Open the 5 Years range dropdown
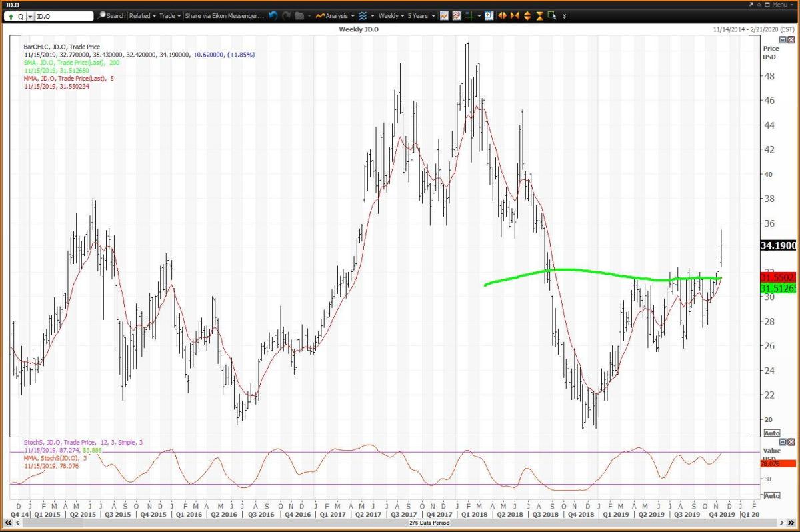This screenshot has height=532, width=800. [420, 15]
